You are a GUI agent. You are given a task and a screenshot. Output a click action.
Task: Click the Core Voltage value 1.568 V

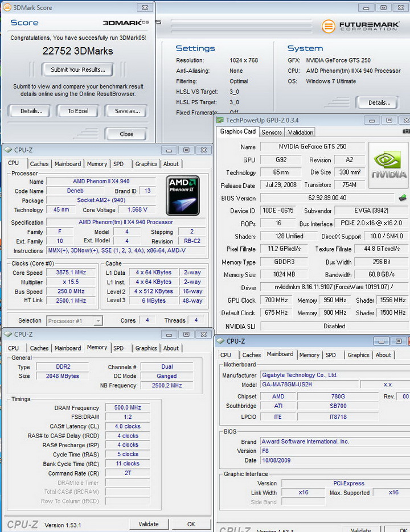[x=137, y=210]
